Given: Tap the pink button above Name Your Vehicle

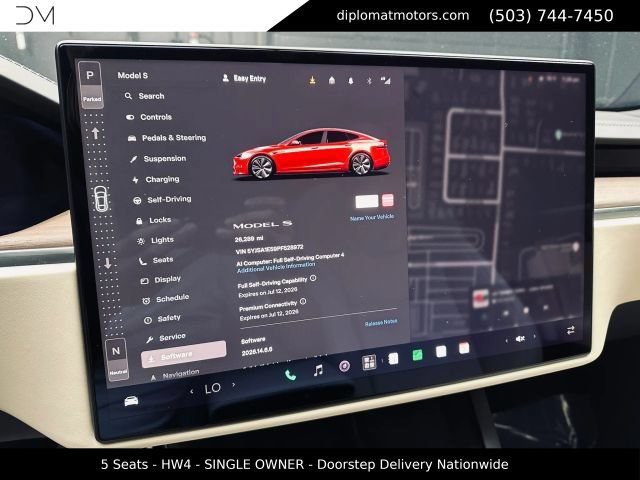Looking at the screenshot, I should (387, 200).
